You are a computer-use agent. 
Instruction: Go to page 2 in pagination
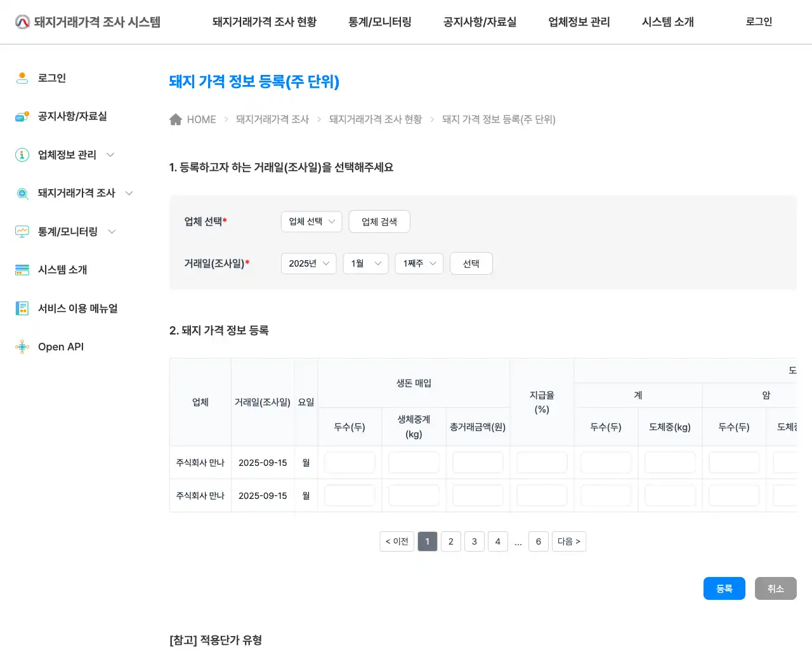click(x=450, y=541)
